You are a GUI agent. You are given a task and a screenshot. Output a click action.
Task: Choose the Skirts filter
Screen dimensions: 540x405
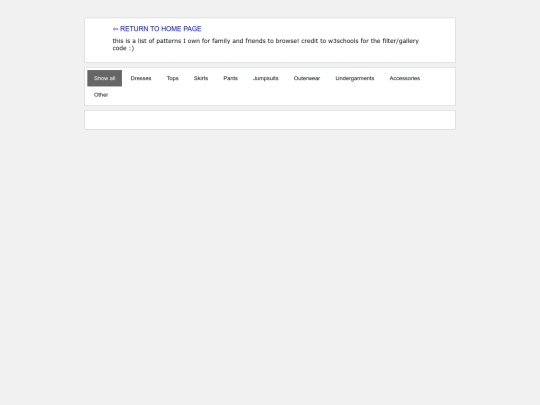(201, 78)
